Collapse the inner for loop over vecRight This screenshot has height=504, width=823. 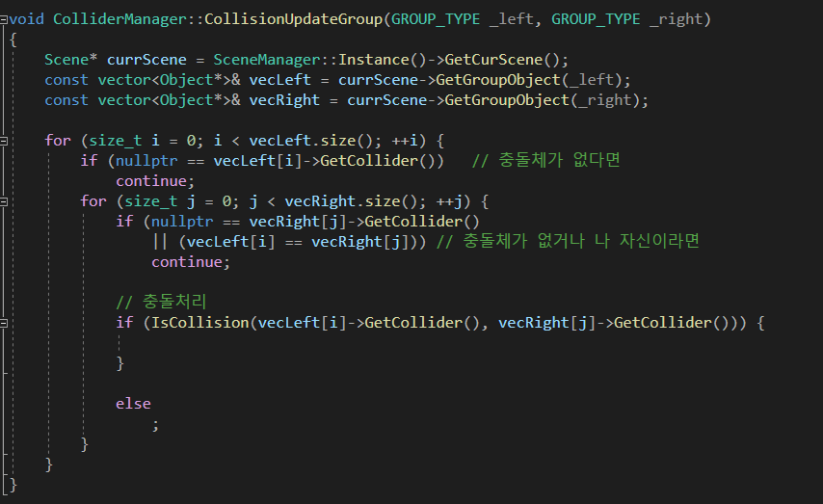point(4,201)
